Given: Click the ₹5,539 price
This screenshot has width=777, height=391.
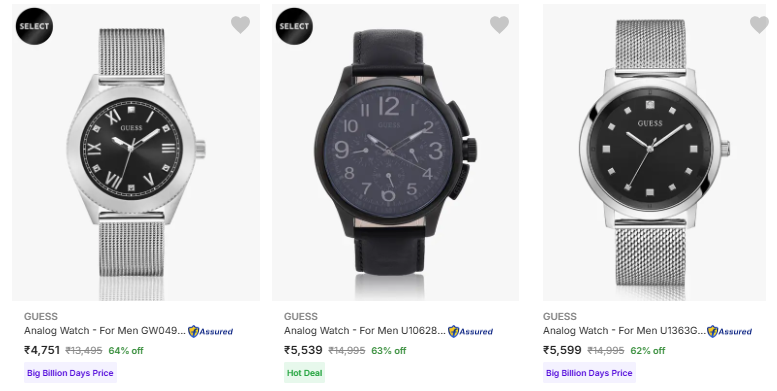Looking at the screenshot, I should [x=303, y=350].
